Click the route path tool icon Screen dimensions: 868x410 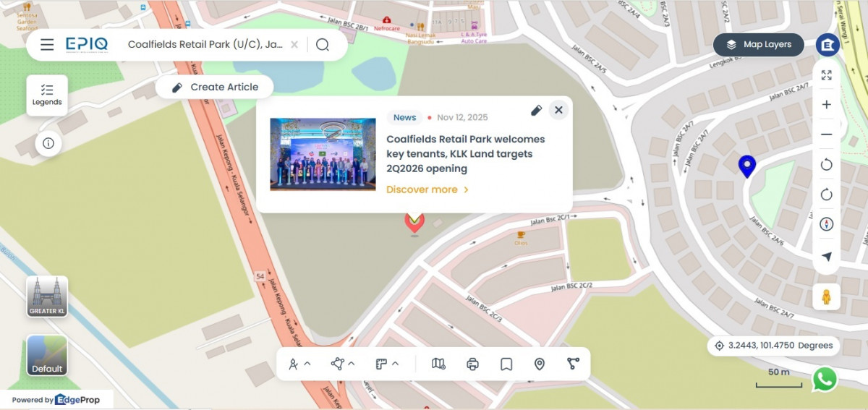(x=573, y=364)
